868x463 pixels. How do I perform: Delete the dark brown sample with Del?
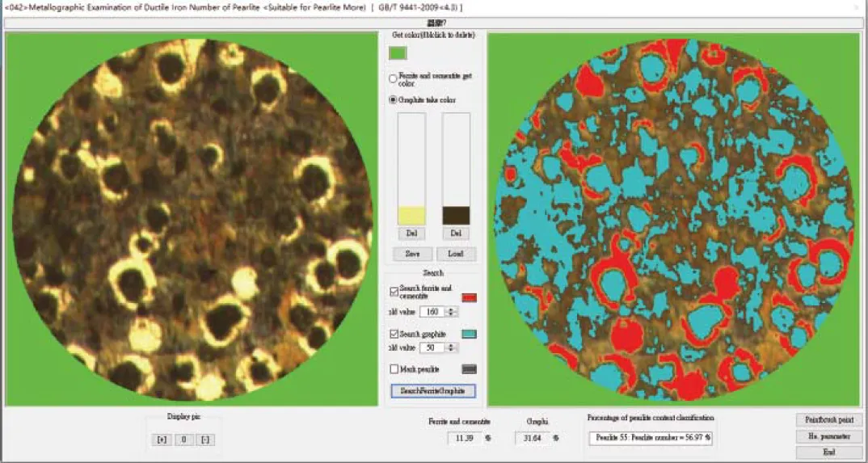coord(456,234)
